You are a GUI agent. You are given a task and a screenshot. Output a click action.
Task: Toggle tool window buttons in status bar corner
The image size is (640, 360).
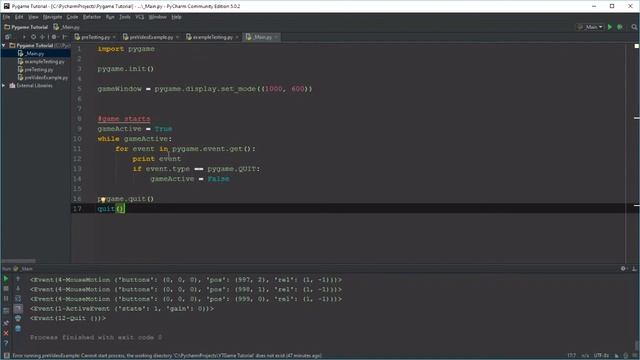pyautogui.click(x=6, y=356)
